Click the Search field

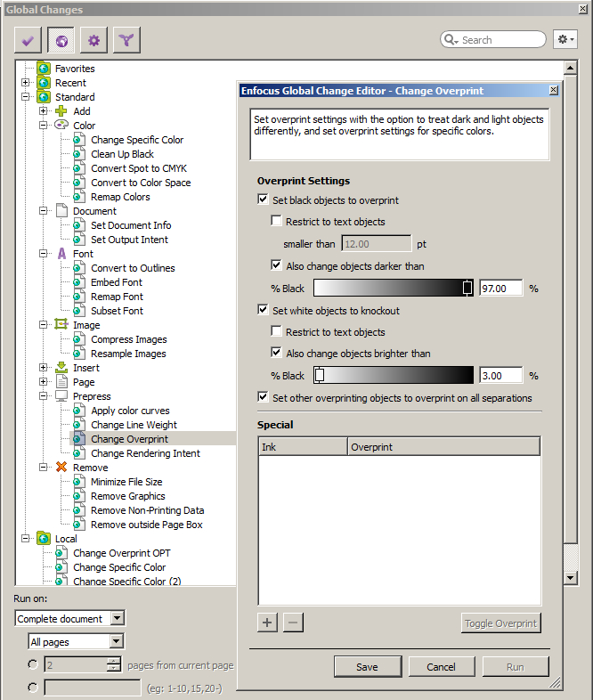(x=493, y=40)
